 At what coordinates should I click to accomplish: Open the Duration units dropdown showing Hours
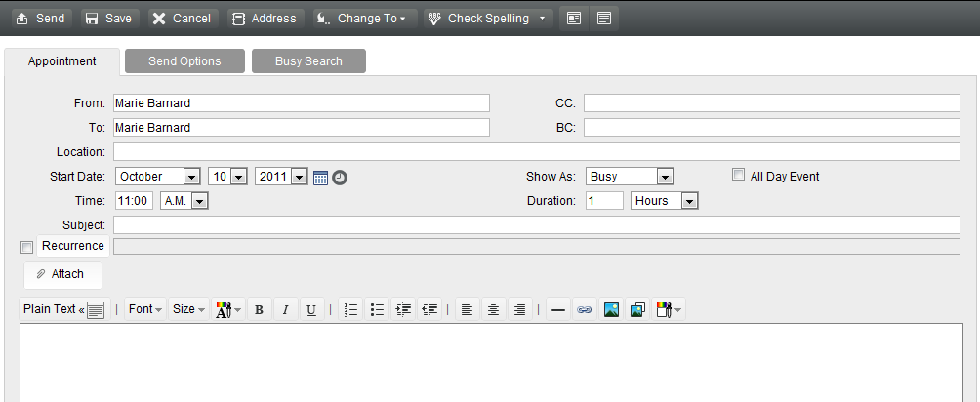pos(689,201)
